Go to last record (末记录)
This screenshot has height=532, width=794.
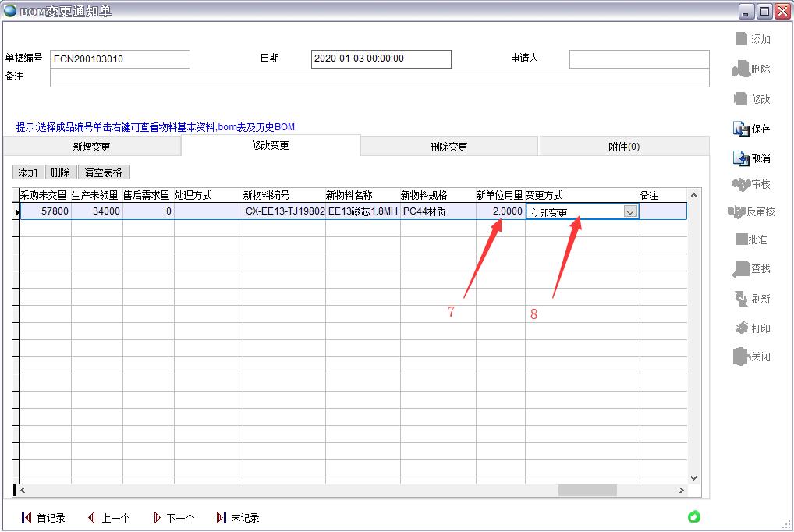pyautogui.click(x=222, y=518)
